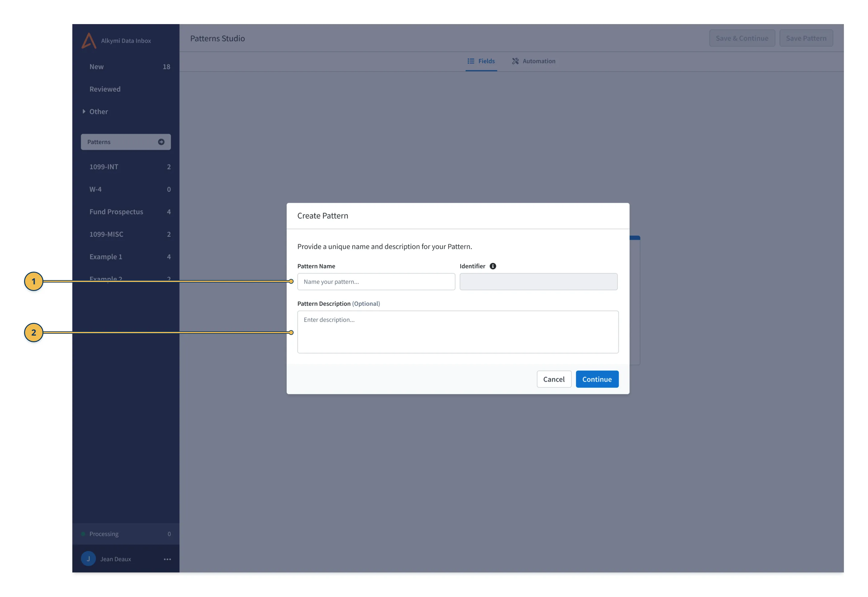
Task: Click the Identifier field
Action: (539, 282)
